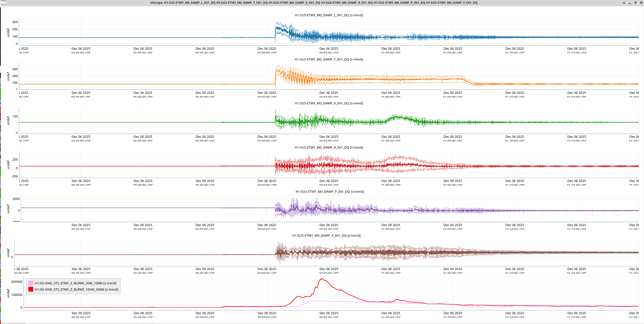
Task: Click the shade (roll-up) window arrow
Action: (624, 3)
